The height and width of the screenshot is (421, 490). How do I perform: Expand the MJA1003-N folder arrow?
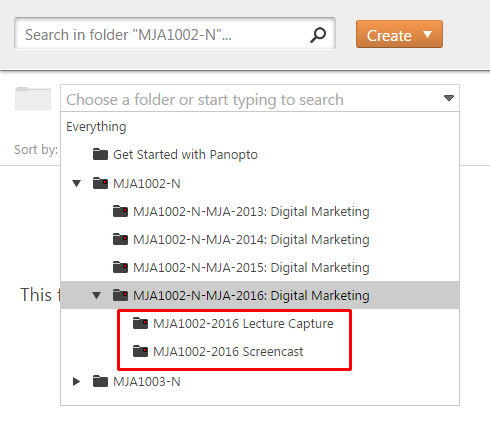[x=77, y=381]
